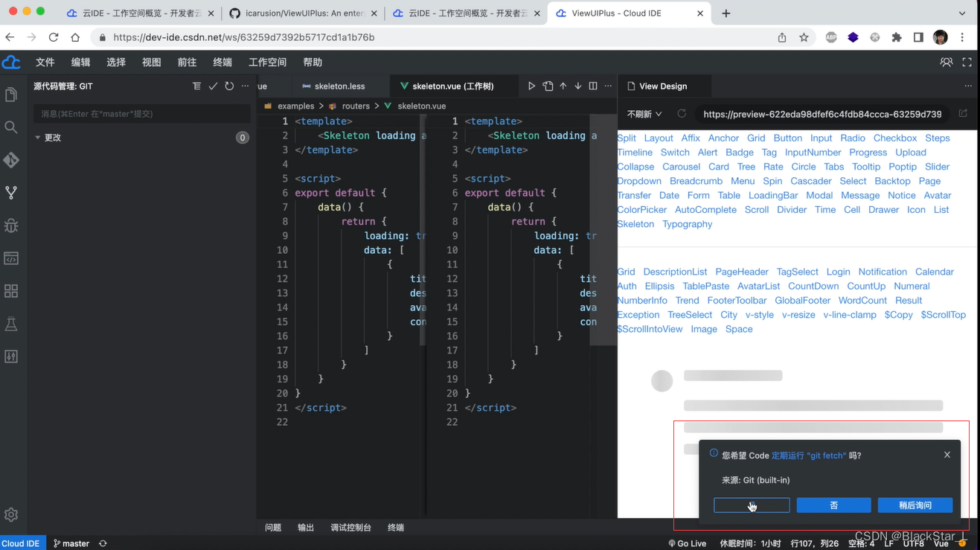Open the ColorPicker component link

(642, 210)
